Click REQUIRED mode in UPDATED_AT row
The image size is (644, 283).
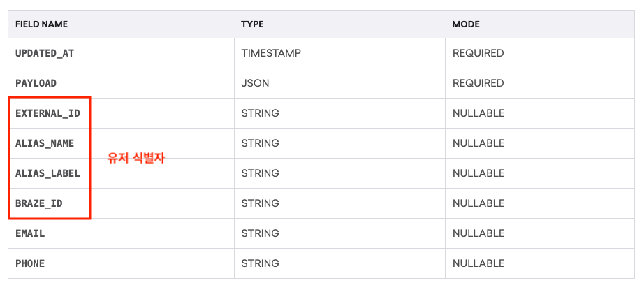coord(478,53)
